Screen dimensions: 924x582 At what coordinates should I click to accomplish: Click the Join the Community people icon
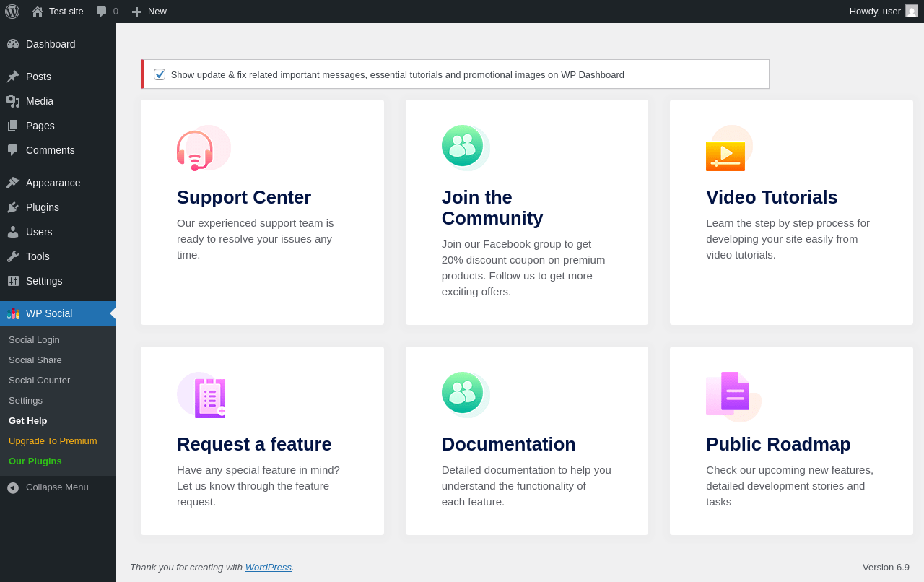(463, 146)
